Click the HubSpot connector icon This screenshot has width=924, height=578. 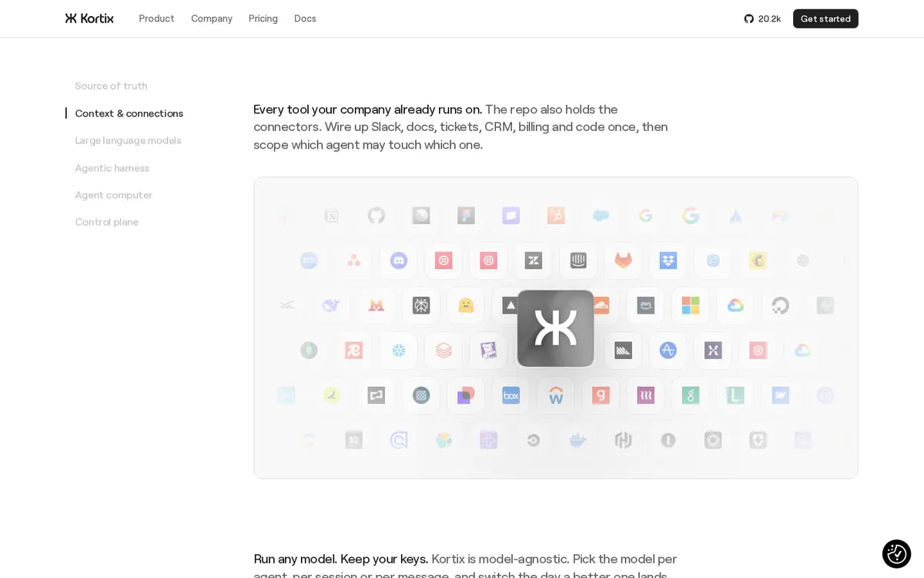(556, 216)
